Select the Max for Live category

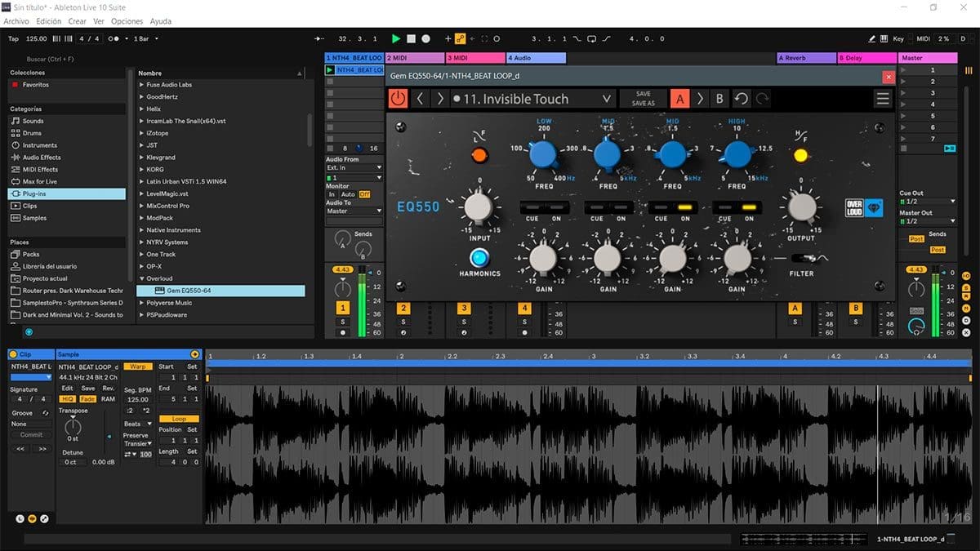coord(67,182)
